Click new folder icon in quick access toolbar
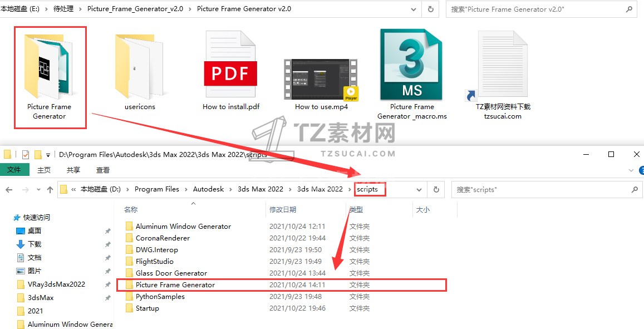644x329 pixels. [x=38, y=154]
